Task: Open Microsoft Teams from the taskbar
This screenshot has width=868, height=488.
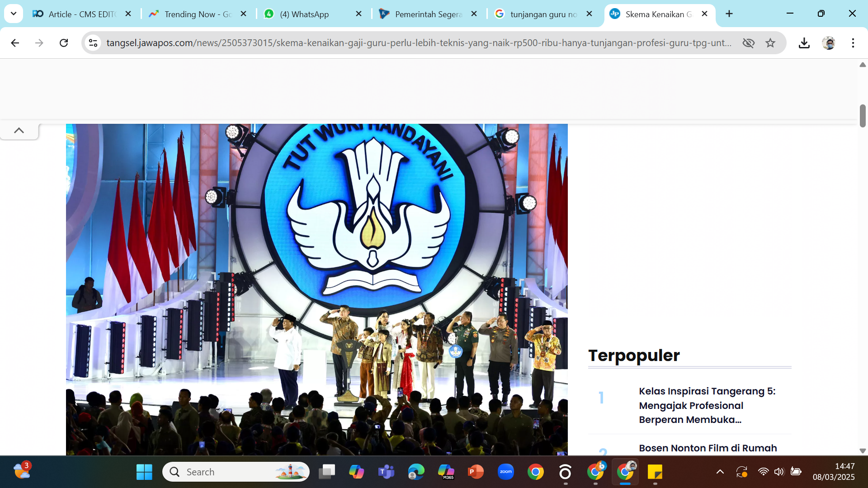Action: (386, 472)
